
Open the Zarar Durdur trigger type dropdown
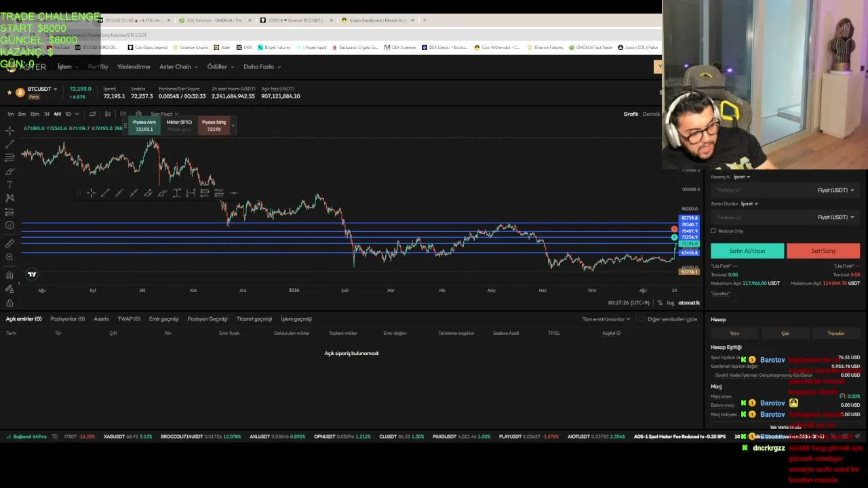tap(749, 204)
